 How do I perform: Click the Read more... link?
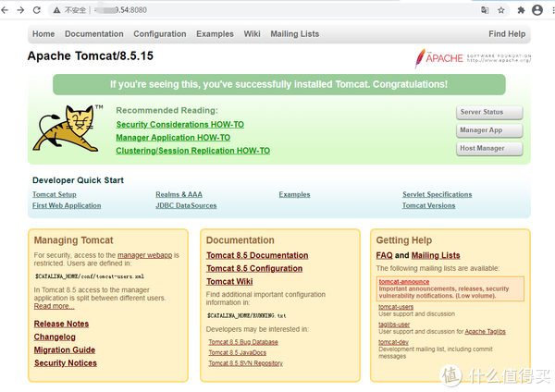click(x=55, y=306)
